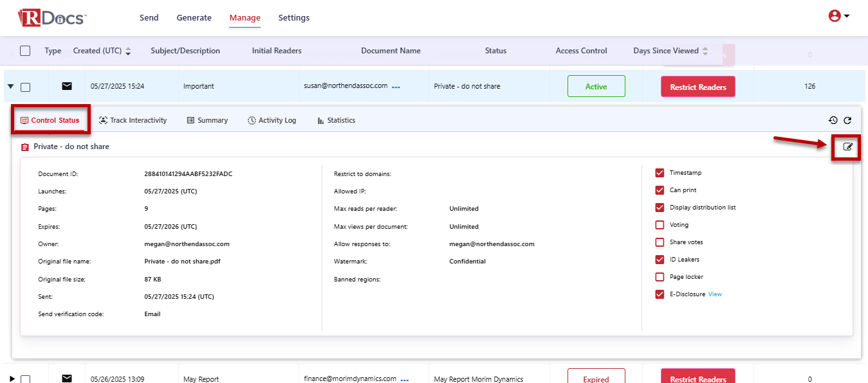Uncheck the Can print checkbox

pyautogui.click(x=660, y=190)
